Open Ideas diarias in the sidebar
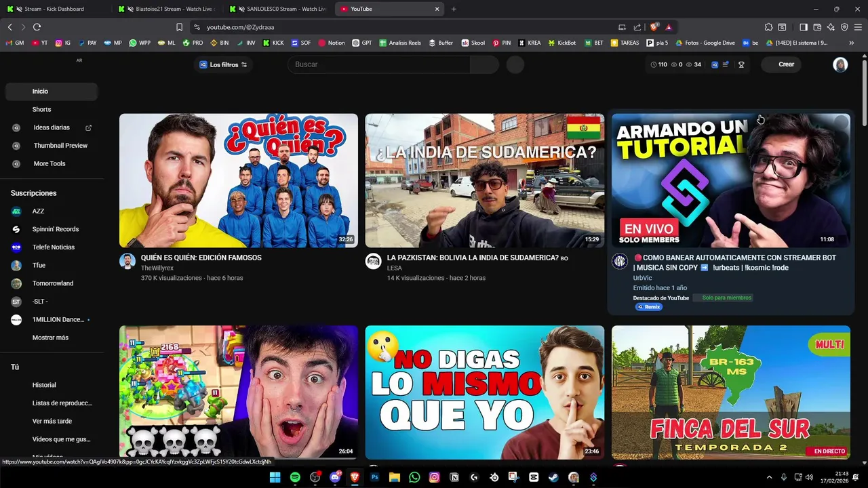Image resolution: width=868 pixels, height=488 pixels. [x=52, y=127]
